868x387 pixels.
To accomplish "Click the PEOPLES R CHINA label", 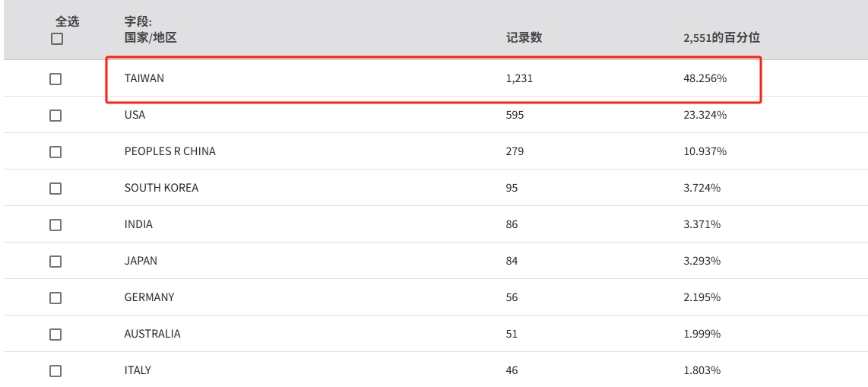I will pyautogui.click(x=169, y=151).
